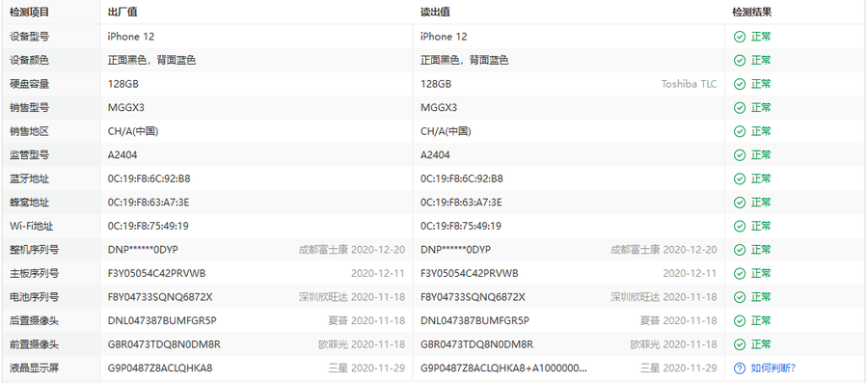The image size is (868, 383).
Task: Click the green check icon for 前置摄像头 row
Action: (x=739, y=344)
